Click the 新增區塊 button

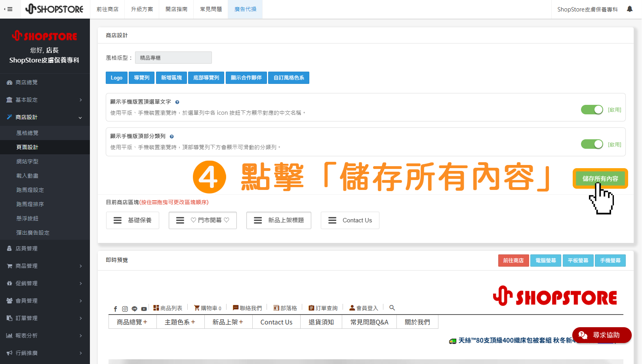[x=171, y=78]
